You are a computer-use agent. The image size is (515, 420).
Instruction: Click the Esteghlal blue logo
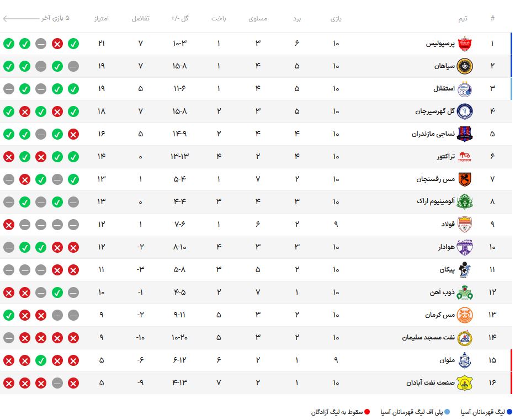coord(464,89)
